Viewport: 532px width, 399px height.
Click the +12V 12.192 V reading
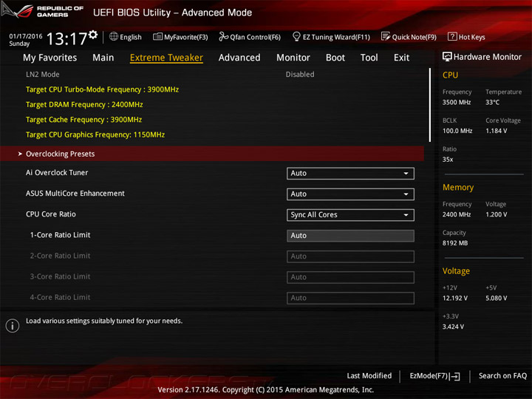pyautogui.click(x=455, y=299)
